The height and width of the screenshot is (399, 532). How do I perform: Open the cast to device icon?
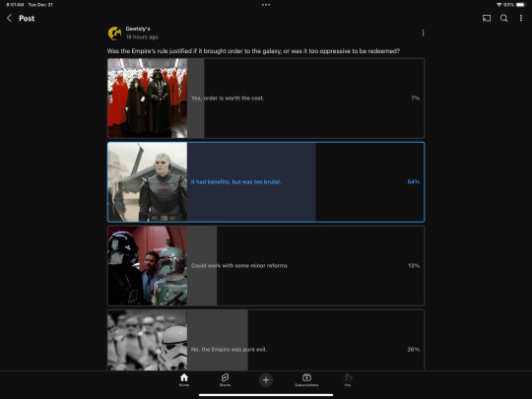[x=487, y=19]
